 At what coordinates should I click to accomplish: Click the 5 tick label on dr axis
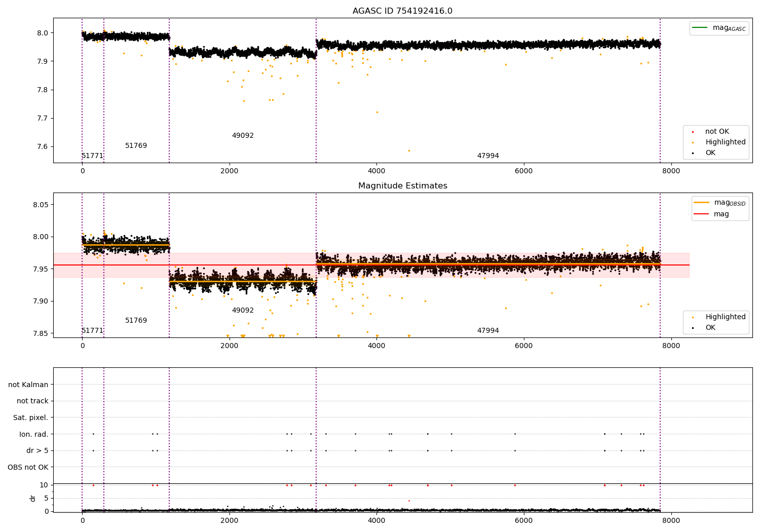pyautogui.click(x=46, y=498)
